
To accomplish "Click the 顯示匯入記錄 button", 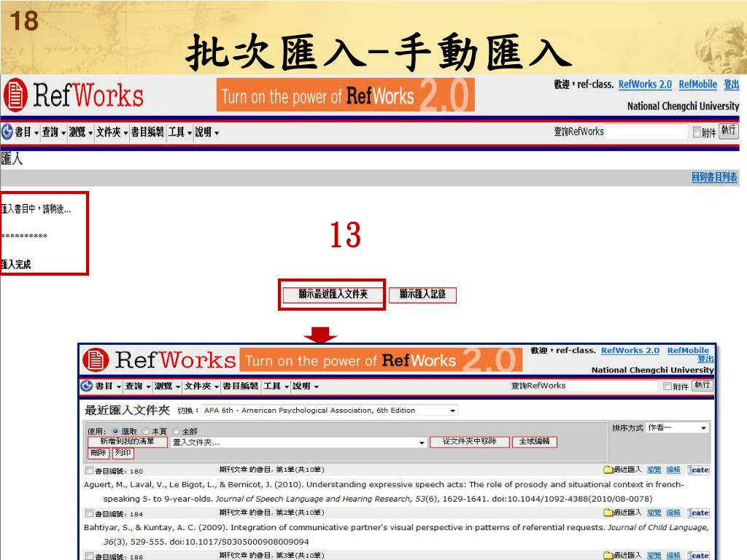I will [422, 295].
